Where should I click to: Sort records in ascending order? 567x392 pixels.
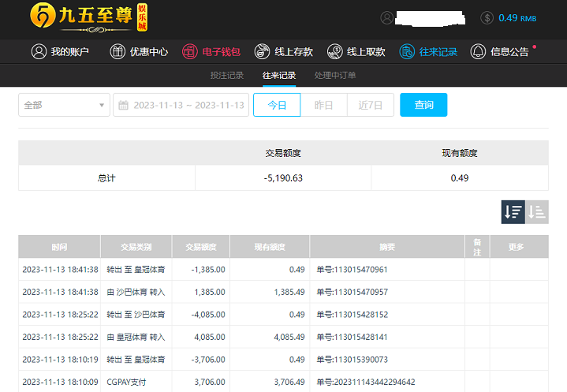[537, 211]
